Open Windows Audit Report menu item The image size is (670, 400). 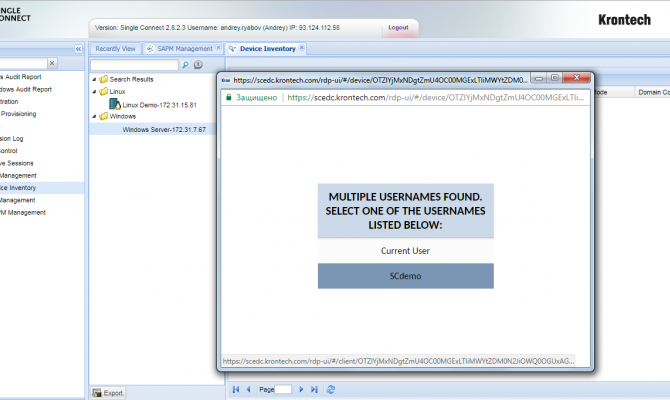26,89
